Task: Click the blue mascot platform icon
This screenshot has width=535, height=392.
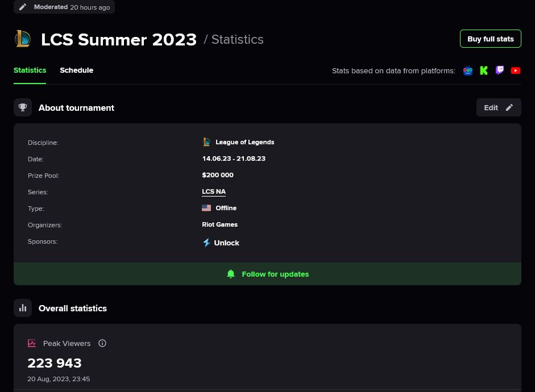Action: (x=468, y=70)
